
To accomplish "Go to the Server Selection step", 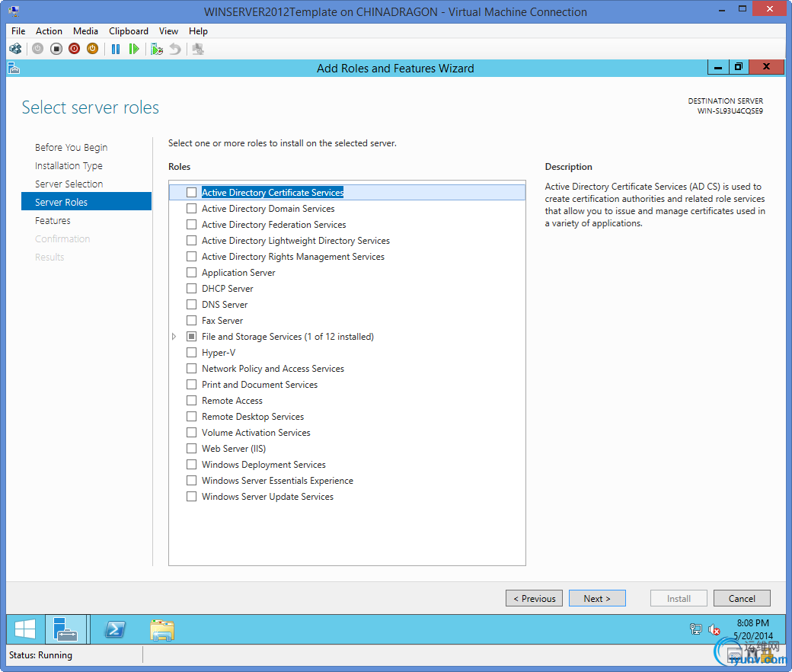I will [x=69, y=184].
